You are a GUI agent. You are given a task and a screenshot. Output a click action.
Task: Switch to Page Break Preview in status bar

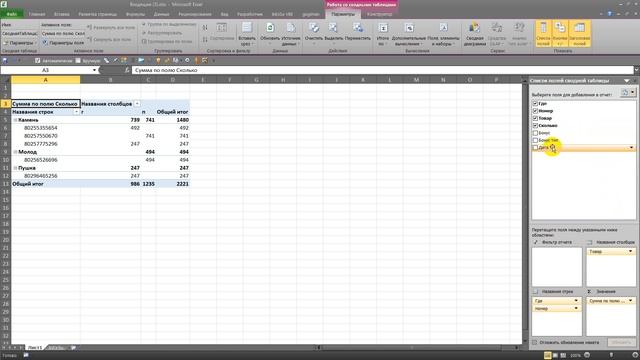[563, 356]
